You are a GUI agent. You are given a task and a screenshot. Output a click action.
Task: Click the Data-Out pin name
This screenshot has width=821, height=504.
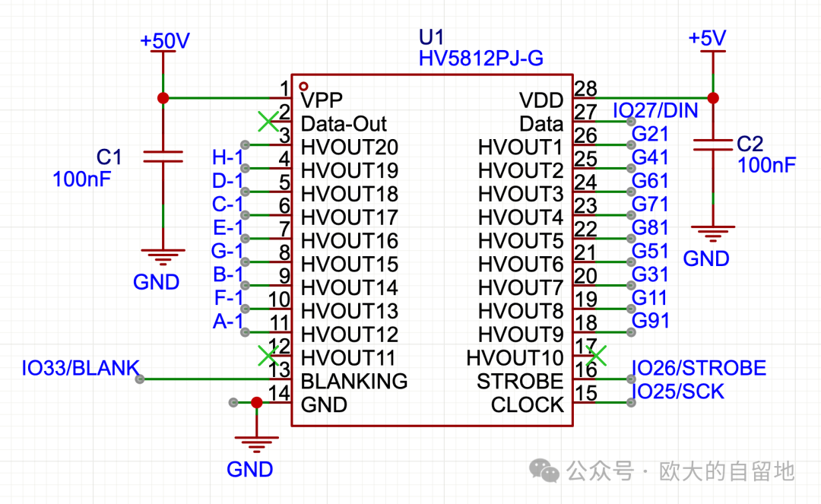(x=344, y=123)
